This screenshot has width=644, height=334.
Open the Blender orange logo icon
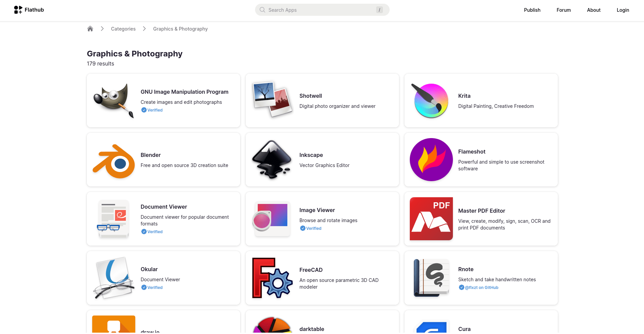tap(114, 161)
